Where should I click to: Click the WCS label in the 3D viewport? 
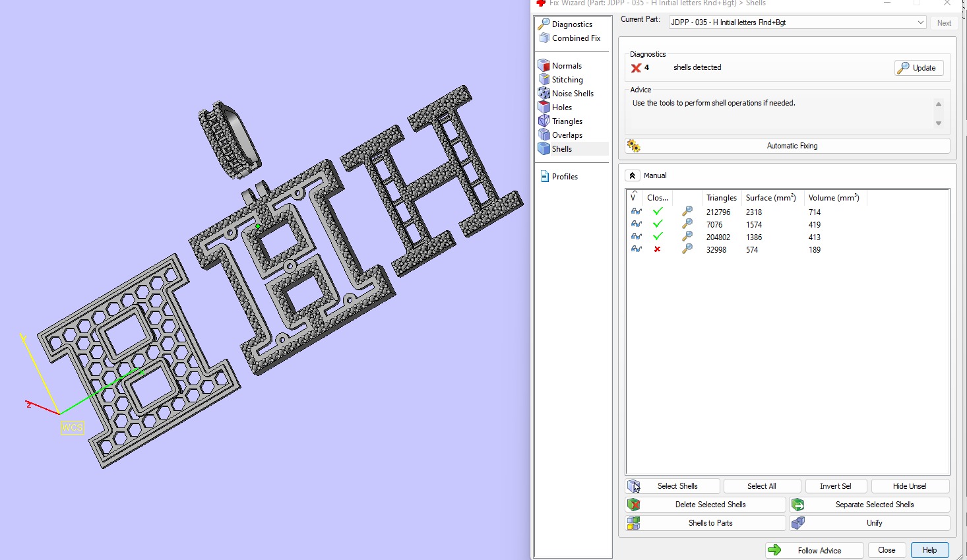coord(72,427)
